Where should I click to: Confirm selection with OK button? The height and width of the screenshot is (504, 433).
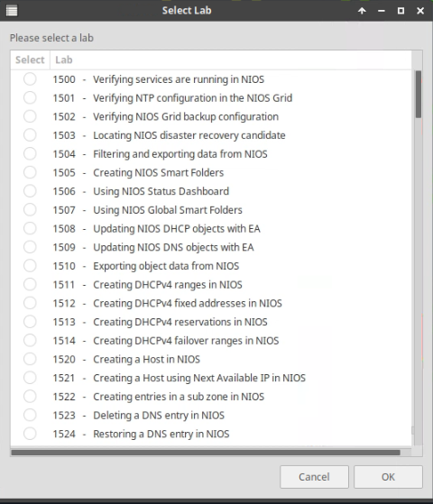(x=388, y=477)
